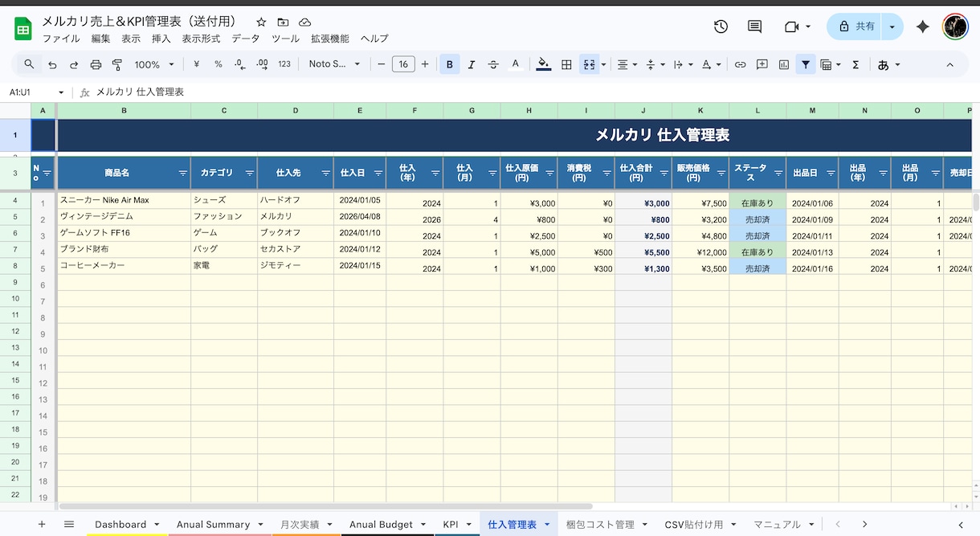This screenshot has width=980, height=536.
Task: Click the font size field showing 16
Action: click(x=403, y=64)
